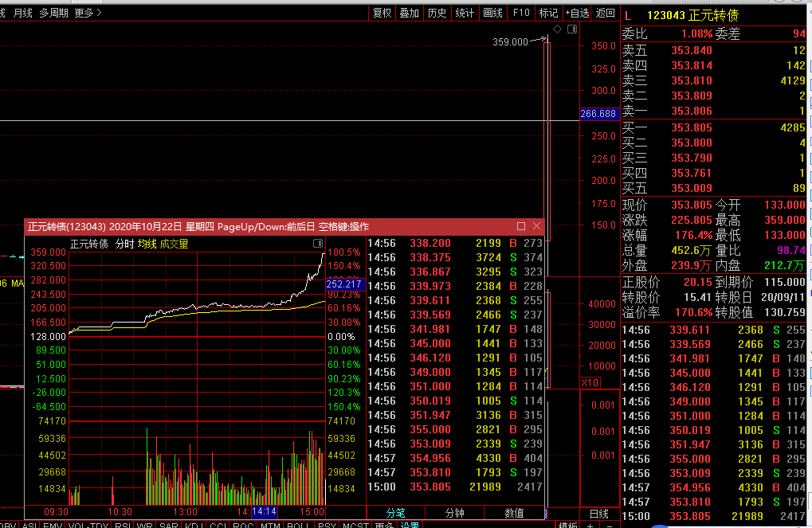Click the 252.217 price cursor label in popup

click(x=344, y=284)
